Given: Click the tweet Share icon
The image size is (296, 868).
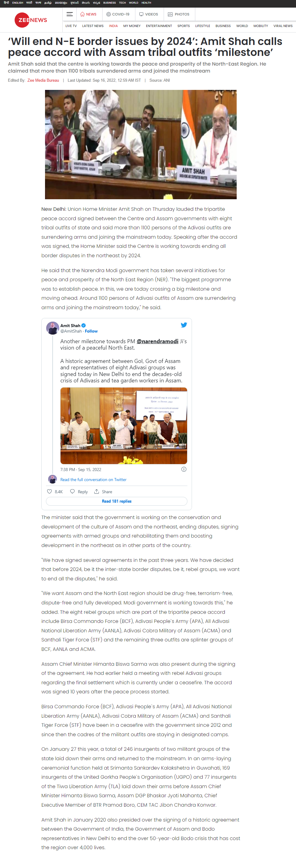Looking at the screenshot, I should pos(96,491).
